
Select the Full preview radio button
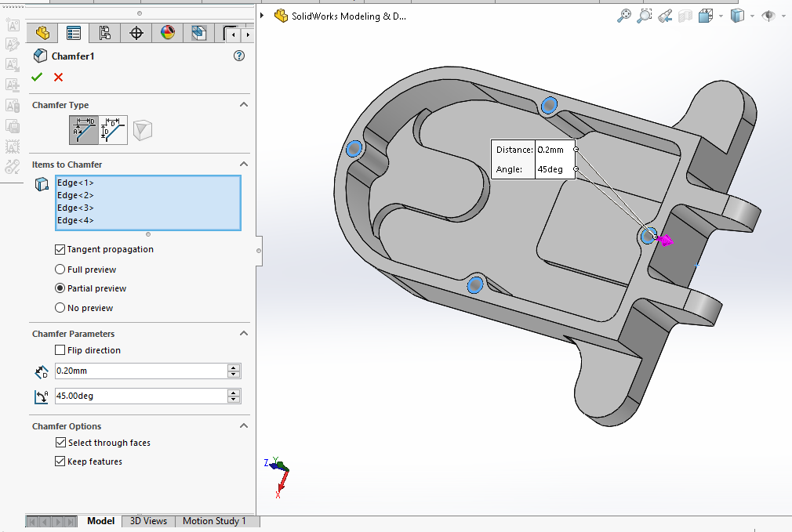click(x=60, y=270)
